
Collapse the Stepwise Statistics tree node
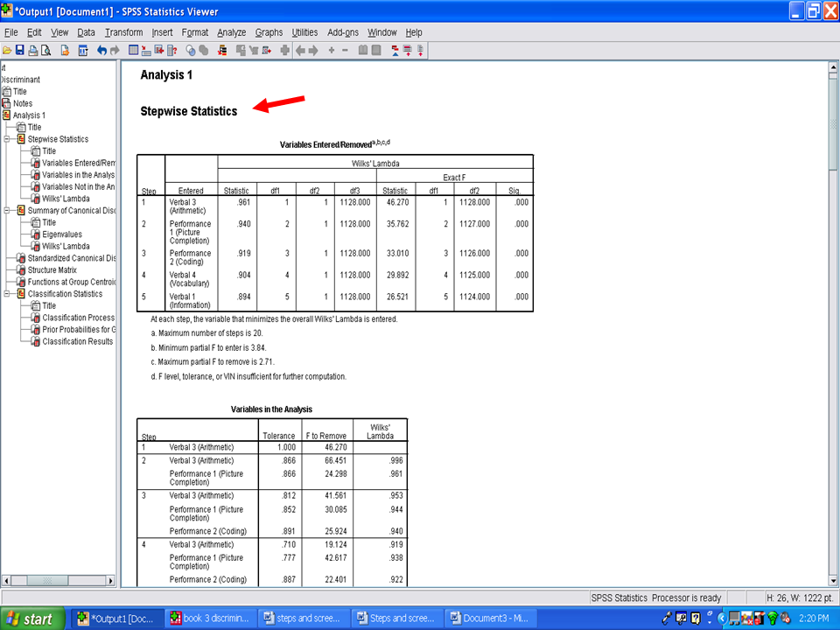8,139
